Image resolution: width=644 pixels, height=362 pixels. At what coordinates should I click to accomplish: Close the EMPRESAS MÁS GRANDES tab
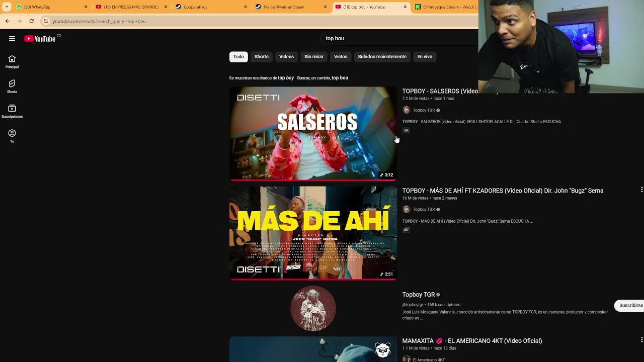coord(166,7)
